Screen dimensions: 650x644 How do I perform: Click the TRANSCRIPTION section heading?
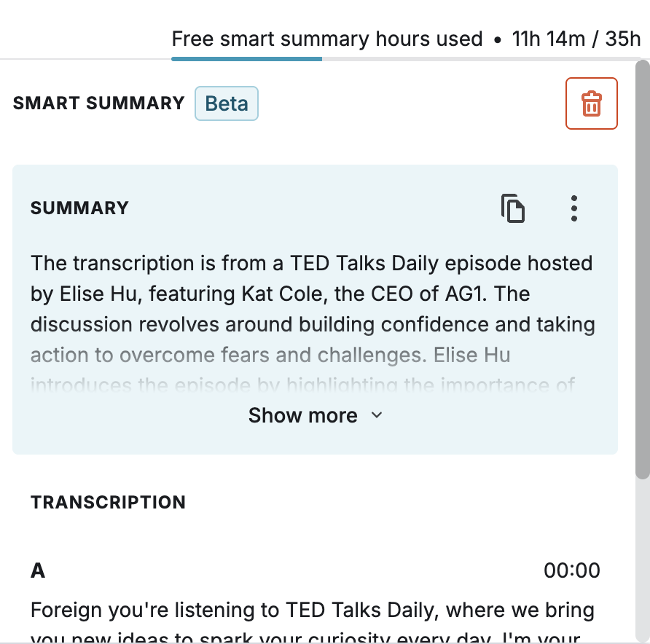tap(108, 502)
